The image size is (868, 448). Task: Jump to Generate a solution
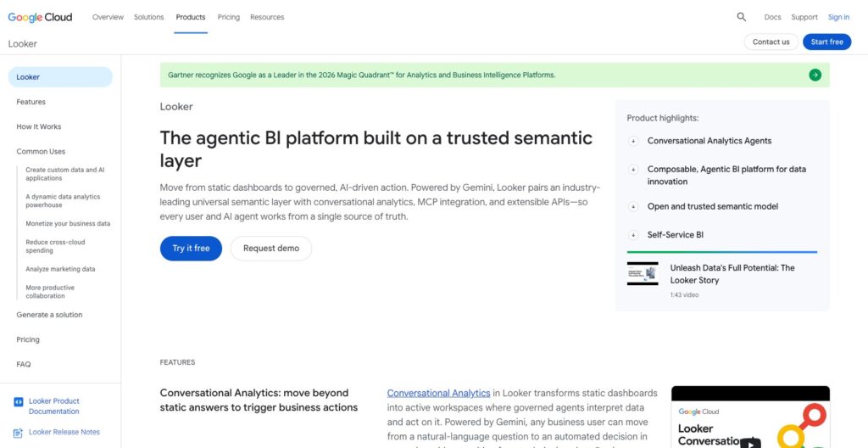coord(49,315)
